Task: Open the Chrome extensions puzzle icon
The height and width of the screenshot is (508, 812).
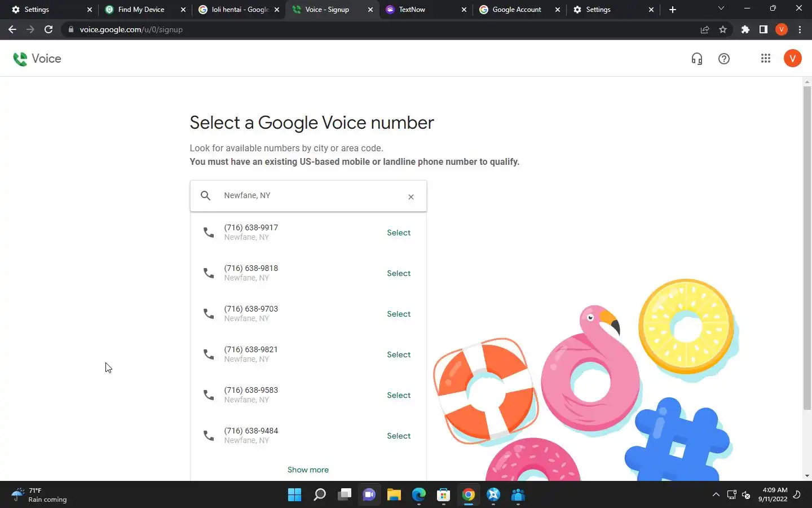Action: click(x=745, y=29)
